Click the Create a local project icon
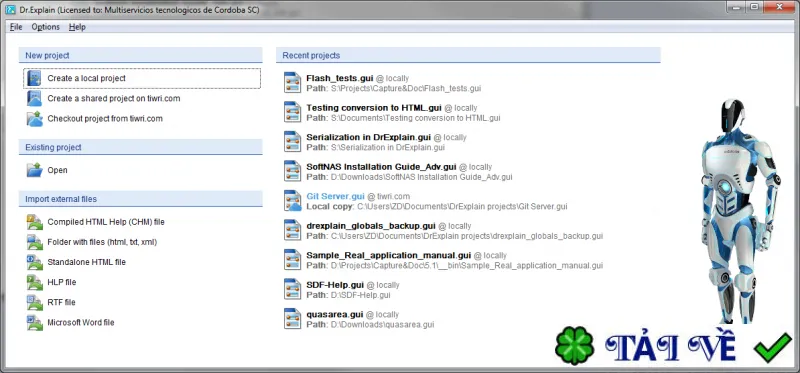 click(x=34, y=78)
